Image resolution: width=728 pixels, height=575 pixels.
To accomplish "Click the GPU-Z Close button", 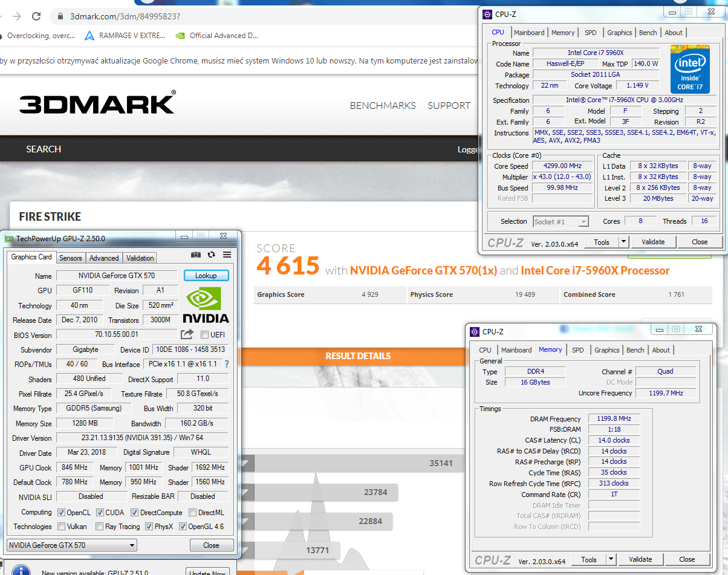I will coord(211,545).
